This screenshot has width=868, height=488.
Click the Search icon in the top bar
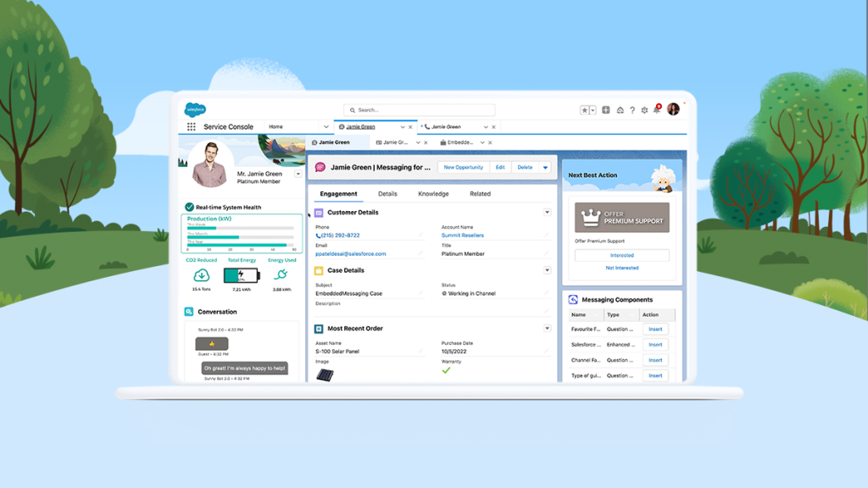click(x=353, y=109)
